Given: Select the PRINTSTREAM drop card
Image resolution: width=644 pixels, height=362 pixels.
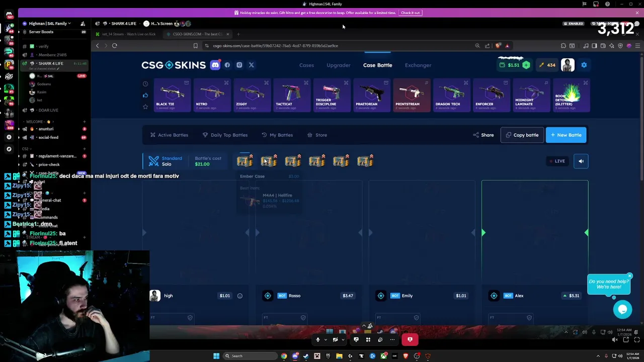Looking at the screenshot, I should click(412, 95).
